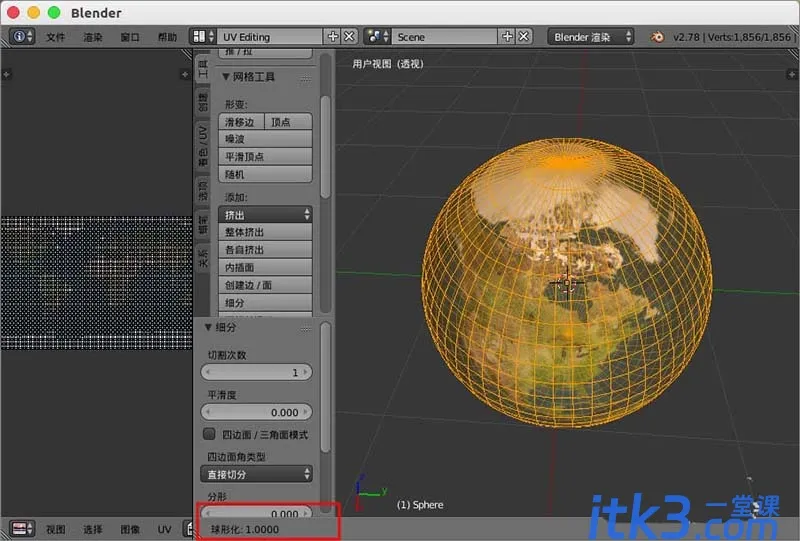Open the 挤出 dropdown menu
Screen dimensions: 800x541
(x=265, y=214)
